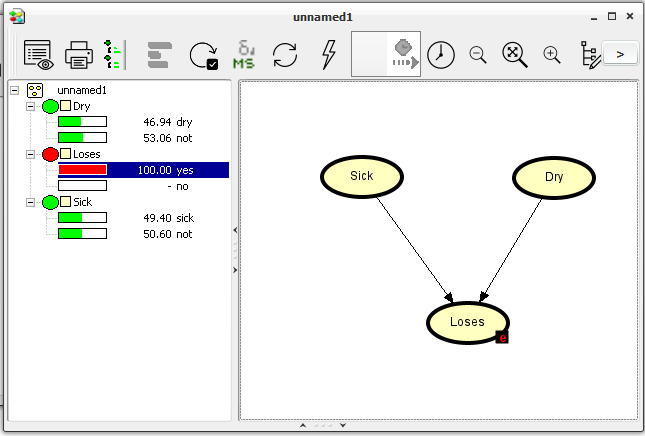Image resolution: width=645 pixels, height=436 pixels.
Task: Select the '100.00 yes' state row
Action: 143,170
